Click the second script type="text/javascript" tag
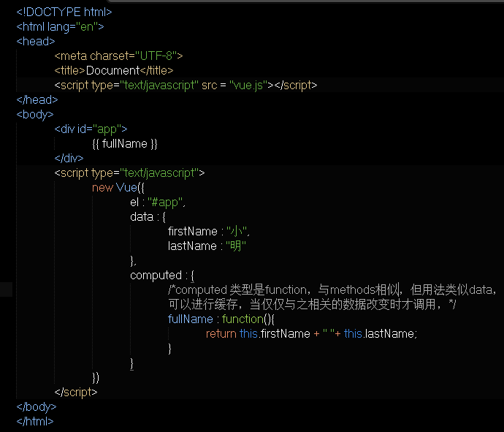The width and height of the screenshot is (504, 432). point(129,173)
